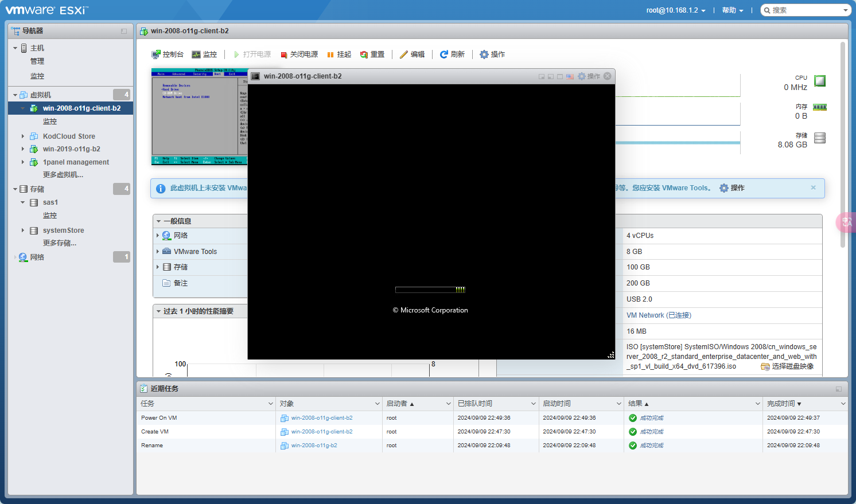Open 操作 gear in console window title bar
Screen dimensions: 856x504
point(589,76)
